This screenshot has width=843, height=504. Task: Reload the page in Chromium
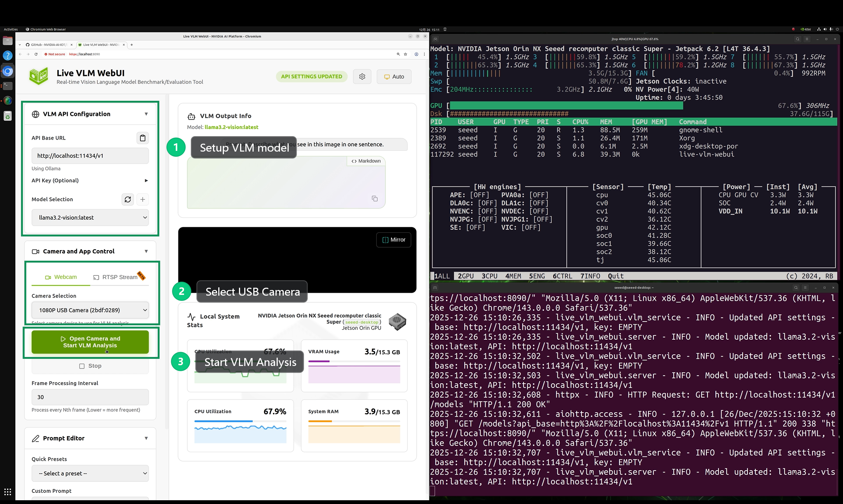click(36, 54)
